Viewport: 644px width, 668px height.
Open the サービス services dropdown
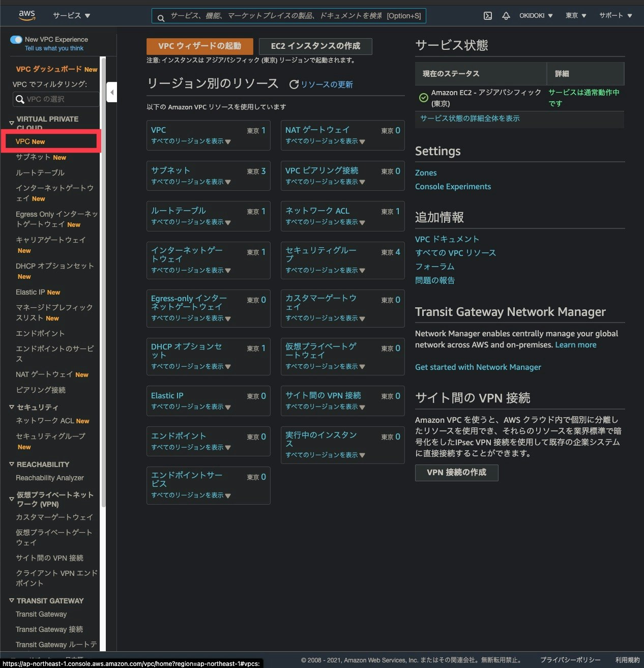pyautogui.click(x=71, y=16)
